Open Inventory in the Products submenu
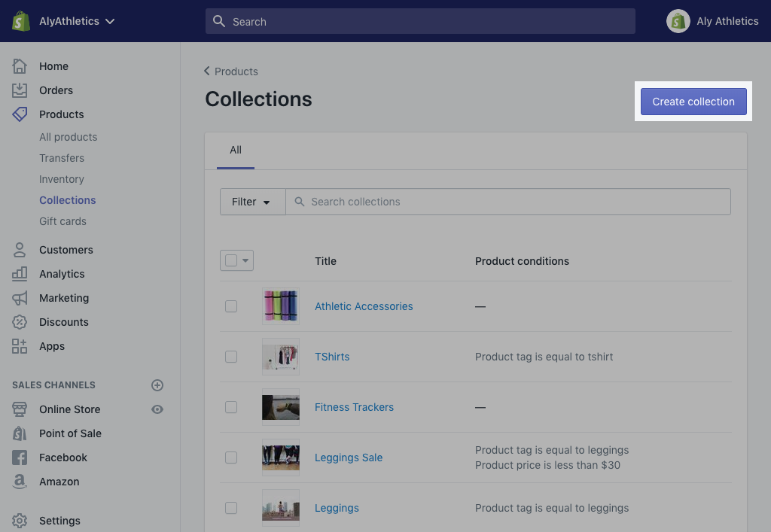 (62, 179)
